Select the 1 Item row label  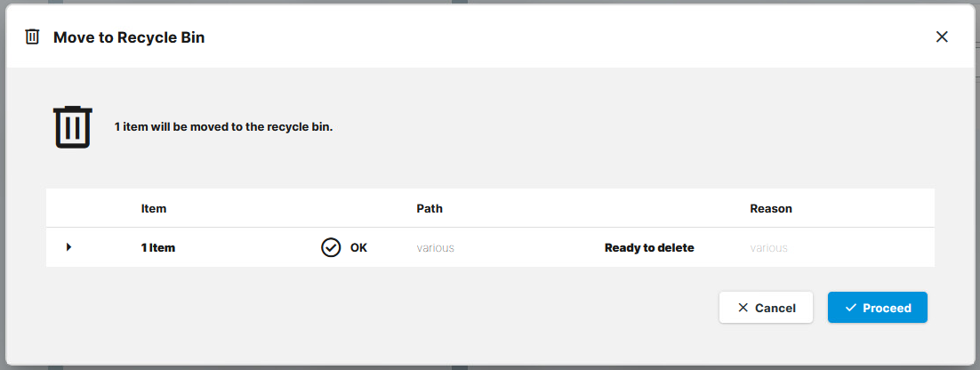[158, 248]
